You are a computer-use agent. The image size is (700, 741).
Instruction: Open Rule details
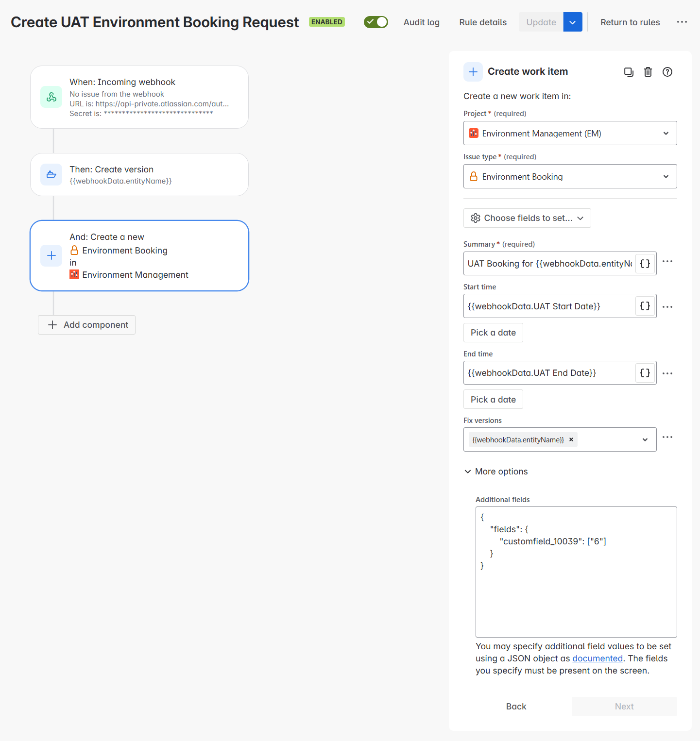pos(483,22)
